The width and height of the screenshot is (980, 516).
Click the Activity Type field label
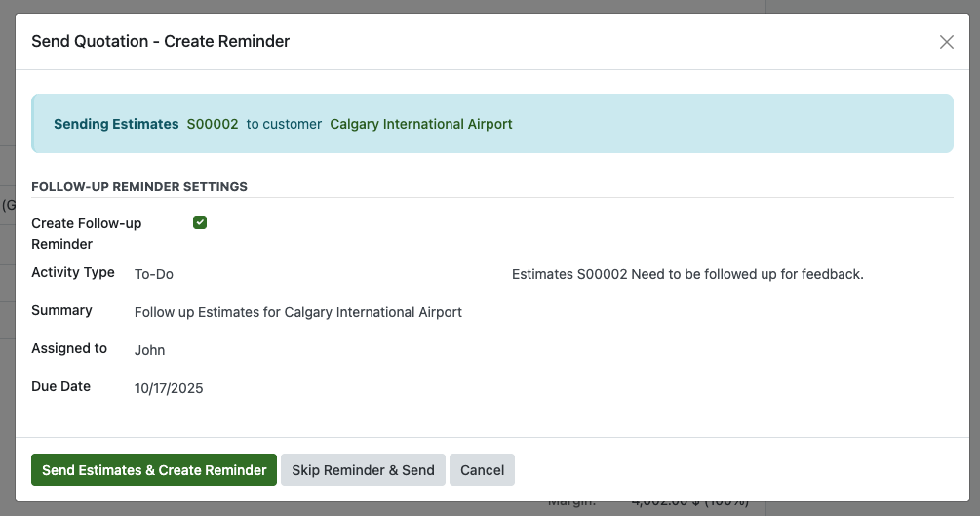pyautogui.click(x=73, y=272)
